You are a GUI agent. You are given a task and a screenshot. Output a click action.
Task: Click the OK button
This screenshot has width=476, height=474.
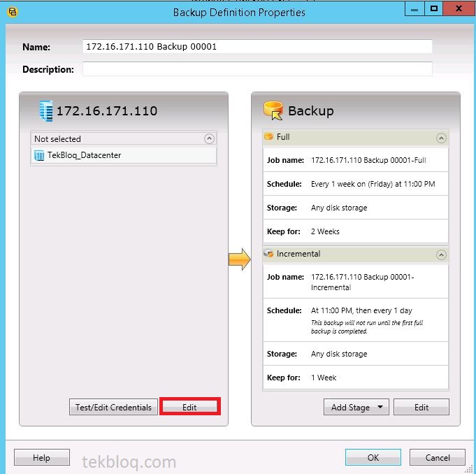(x=373, y=457)
